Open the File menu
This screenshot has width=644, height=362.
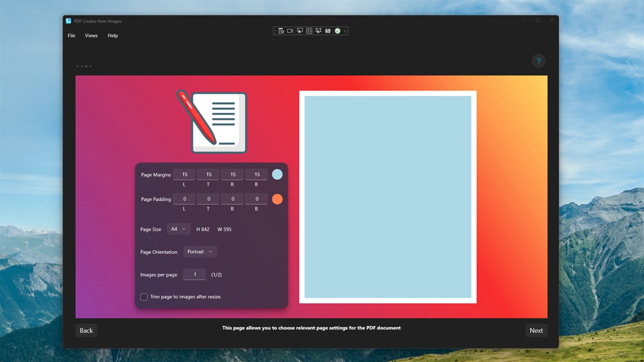[x=71, y=35]
